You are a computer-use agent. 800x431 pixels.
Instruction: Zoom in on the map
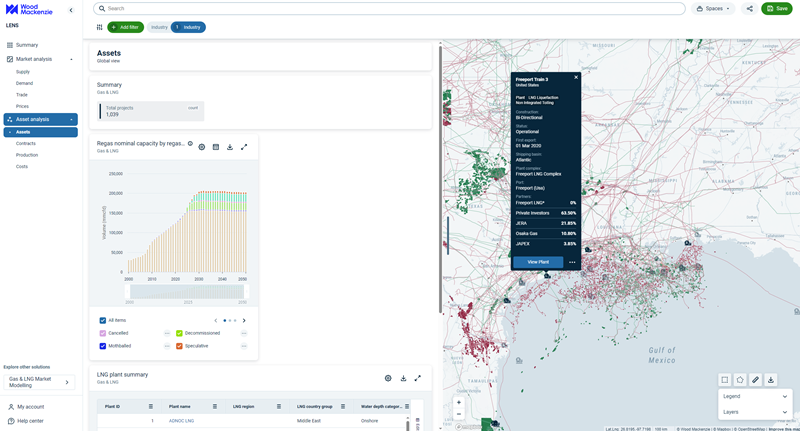[x=459, y=402]
